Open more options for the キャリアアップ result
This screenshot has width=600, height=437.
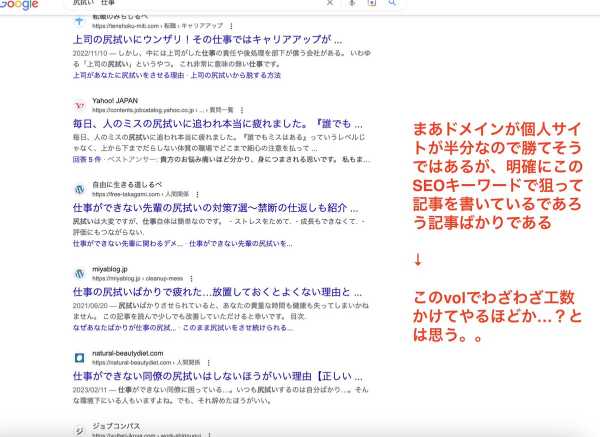[x=231, y=26]
